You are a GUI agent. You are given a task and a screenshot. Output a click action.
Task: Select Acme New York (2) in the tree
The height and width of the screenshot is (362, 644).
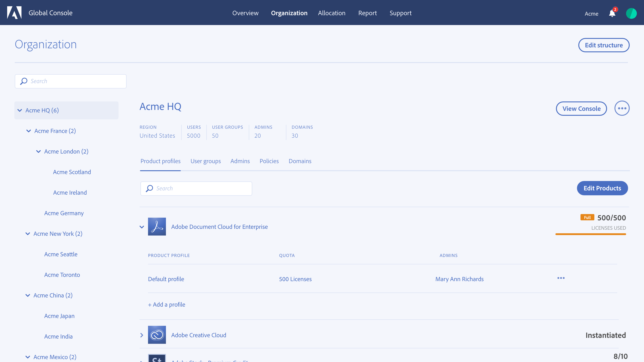tap(58, 234)
